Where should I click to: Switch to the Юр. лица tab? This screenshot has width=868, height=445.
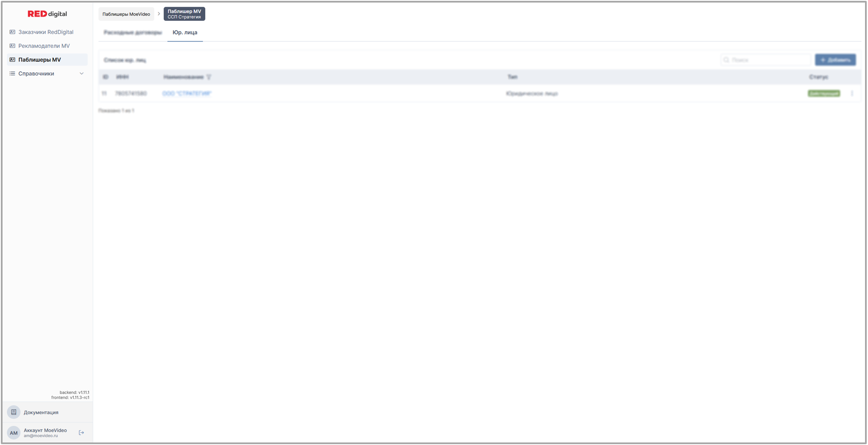[x=185, y=33]
